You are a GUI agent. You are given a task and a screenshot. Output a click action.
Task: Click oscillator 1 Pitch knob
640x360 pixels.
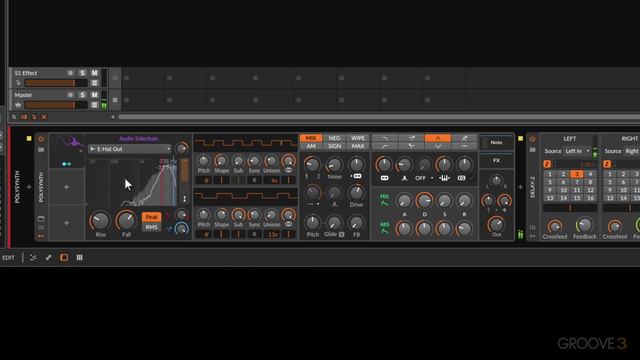point(204,161)
